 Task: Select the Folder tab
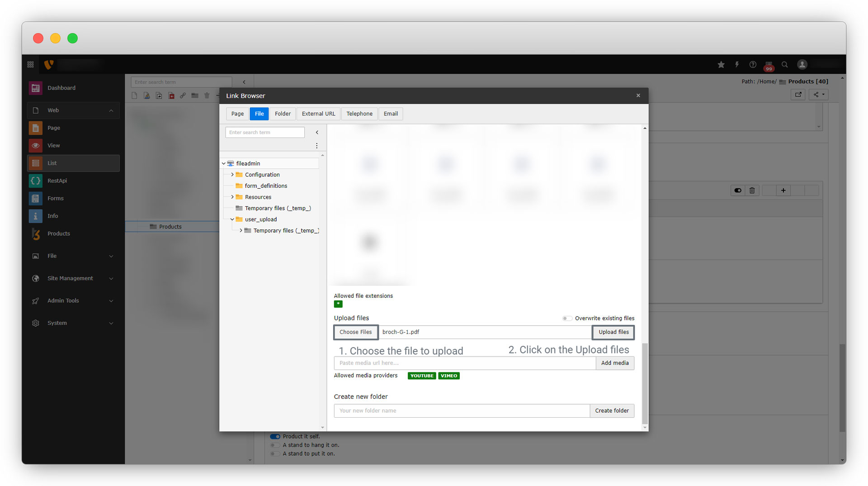coord(283,114)
